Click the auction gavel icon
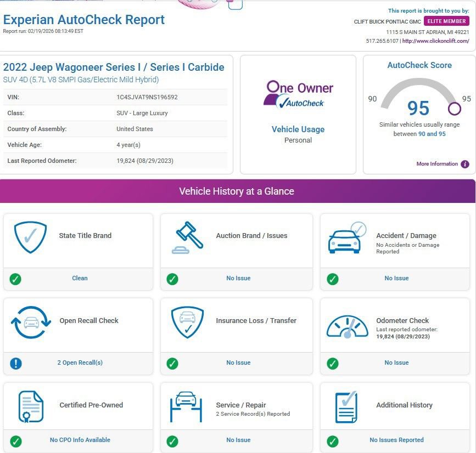 pos(188,237)
